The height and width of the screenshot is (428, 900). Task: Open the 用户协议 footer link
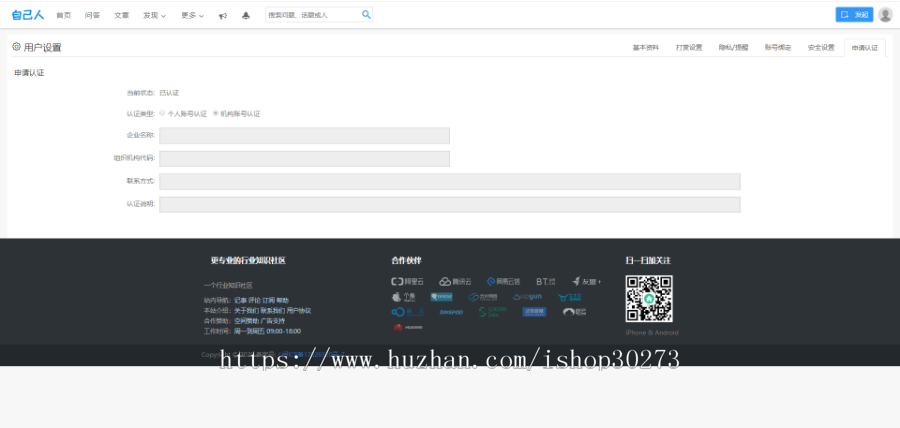[299, 310]
